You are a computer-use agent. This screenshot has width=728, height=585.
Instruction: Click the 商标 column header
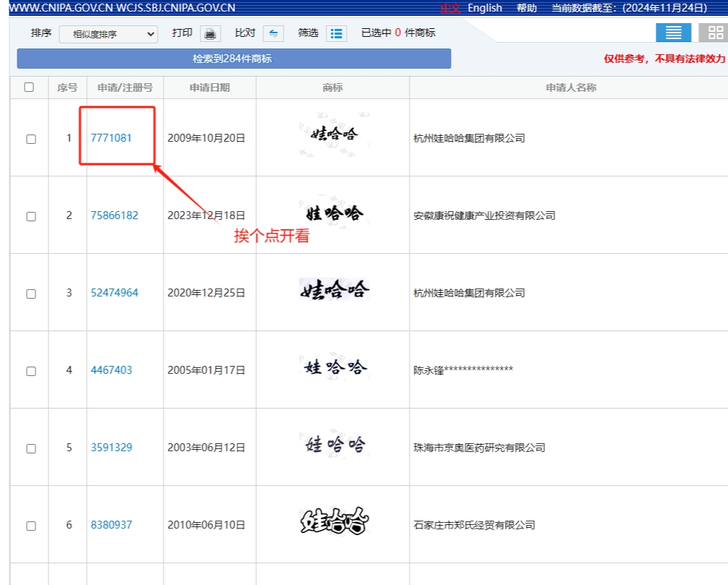tap(332, 87)
